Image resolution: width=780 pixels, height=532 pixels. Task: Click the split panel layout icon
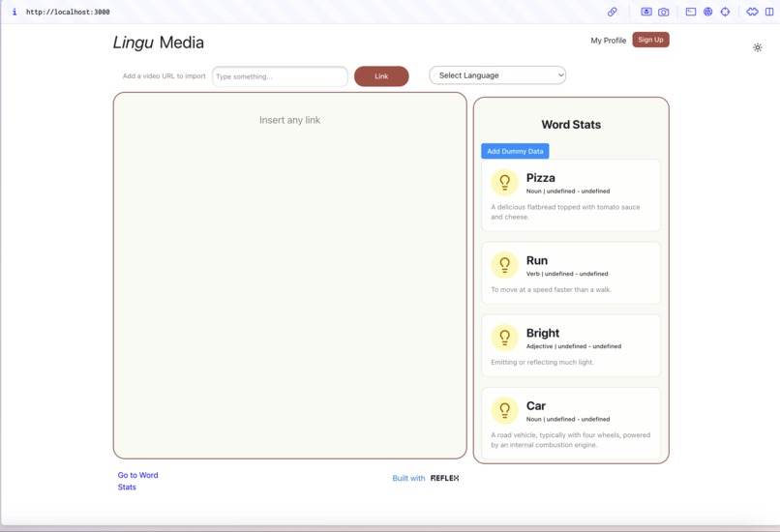pyautogui.click(x=769, y=12)
